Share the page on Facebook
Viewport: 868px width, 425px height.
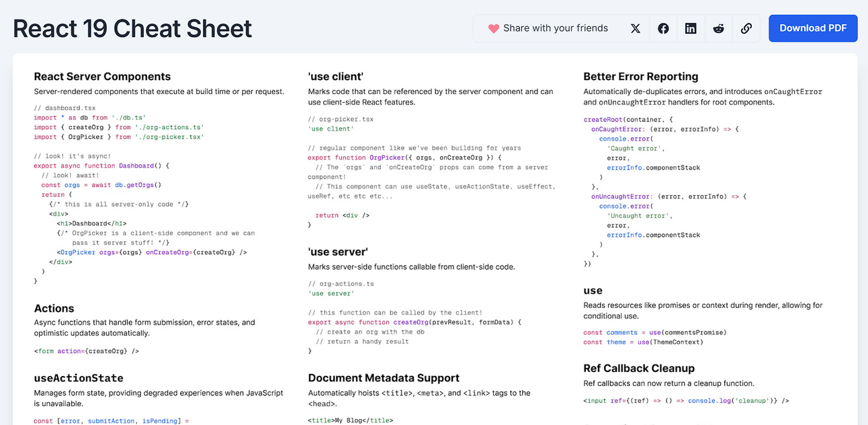pyautogui.click(x=663, y=28)
